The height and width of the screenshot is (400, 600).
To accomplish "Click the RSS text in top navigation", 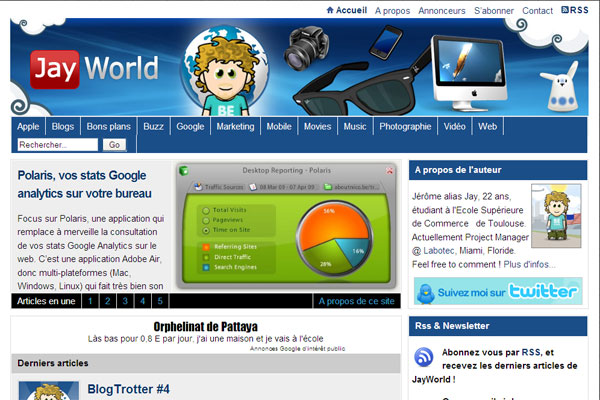I will pos(579,10).
